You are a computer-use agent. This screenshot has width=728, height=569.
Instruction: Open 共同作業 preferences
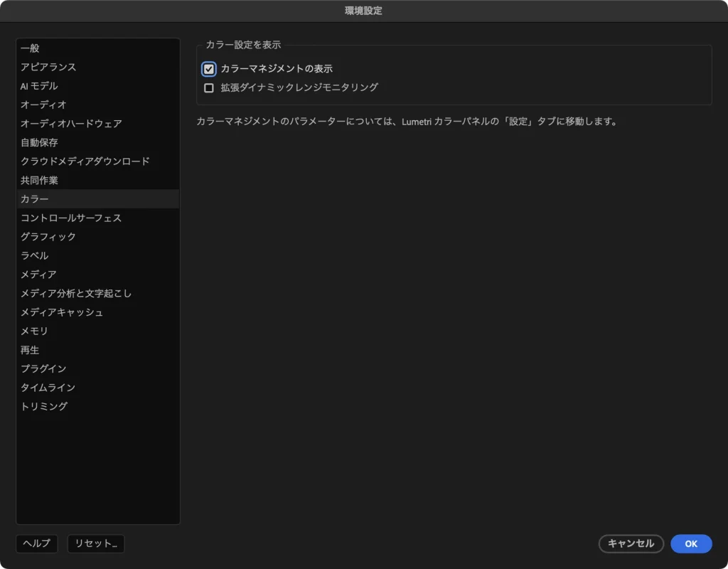tap(97, 180)
